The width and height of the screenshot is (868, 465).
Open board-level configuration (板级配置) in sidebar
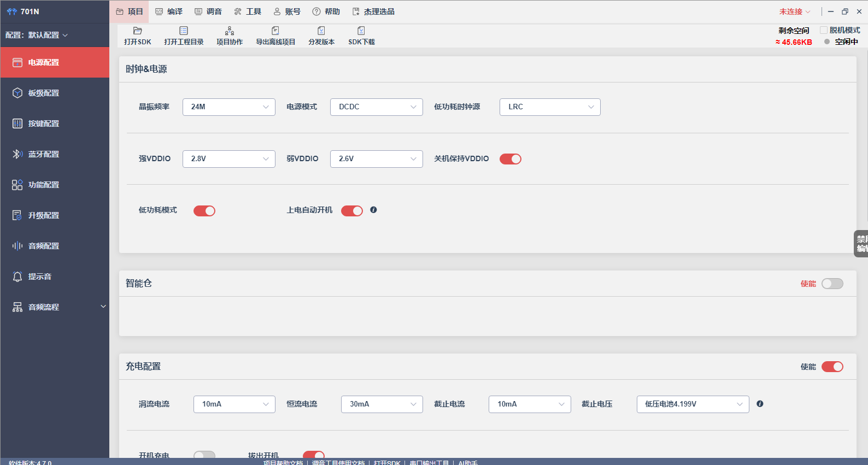coord(55,93)
